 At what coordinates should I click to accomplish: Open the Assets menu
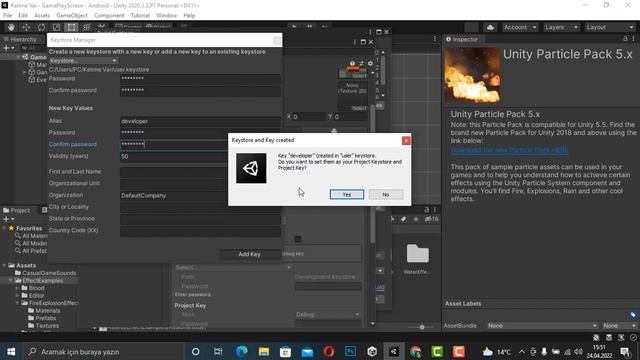[x=42, y=16]
